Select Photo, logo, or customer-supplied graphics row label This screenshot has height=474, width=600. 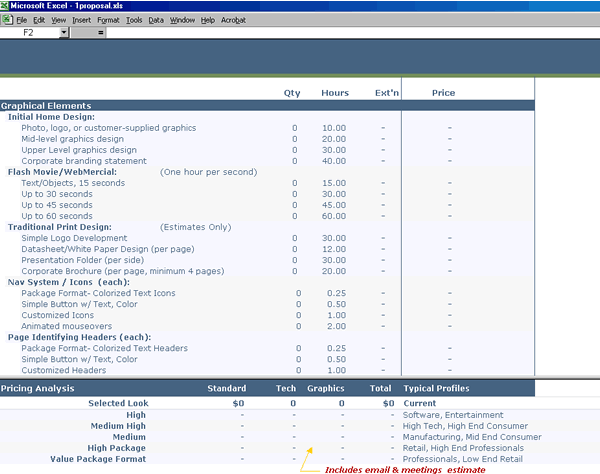[109, 128]
